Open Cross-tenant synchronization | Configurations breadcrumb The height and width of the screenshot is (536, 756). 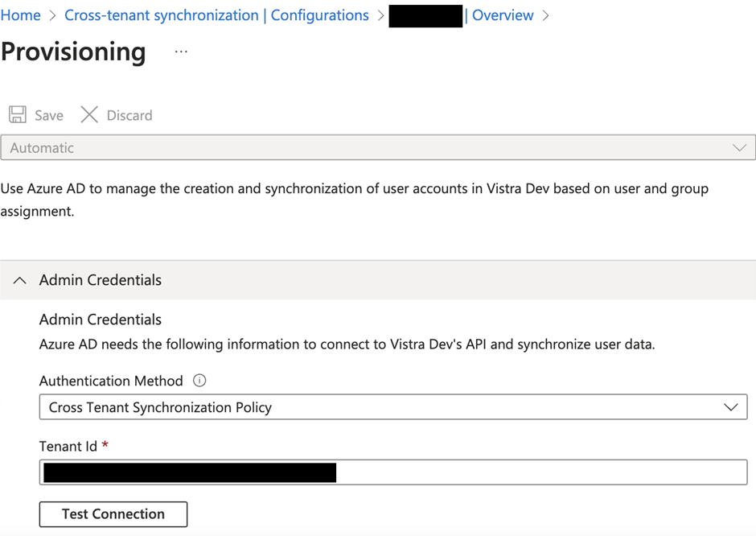(x=216, y=15)
